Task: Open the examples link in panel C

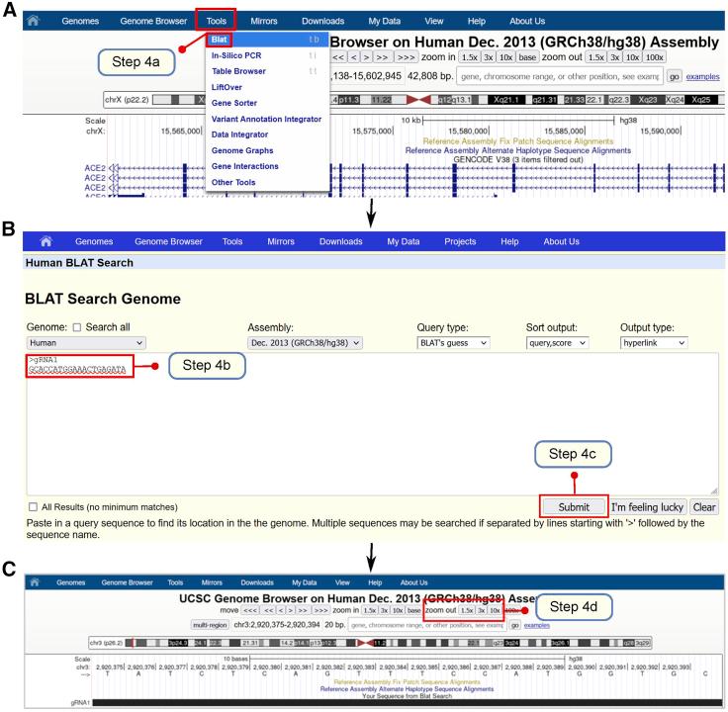Action: coord(537,625)
